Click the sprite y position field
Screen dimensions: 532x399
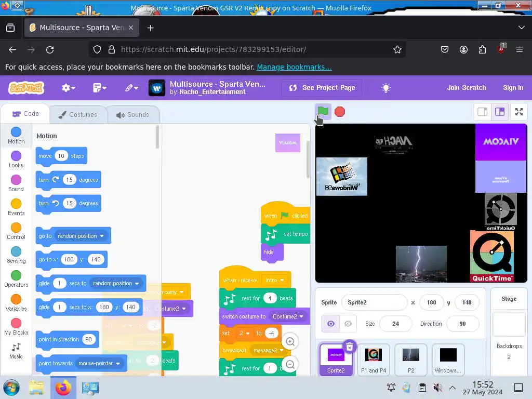pyautogui.click(x=467, y=302)
